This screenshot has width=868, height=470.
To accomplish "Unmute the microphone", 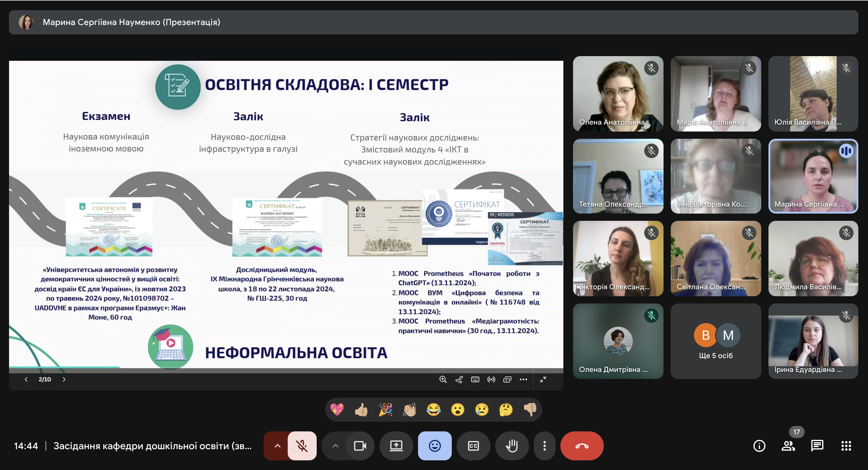I will point(302,446).
